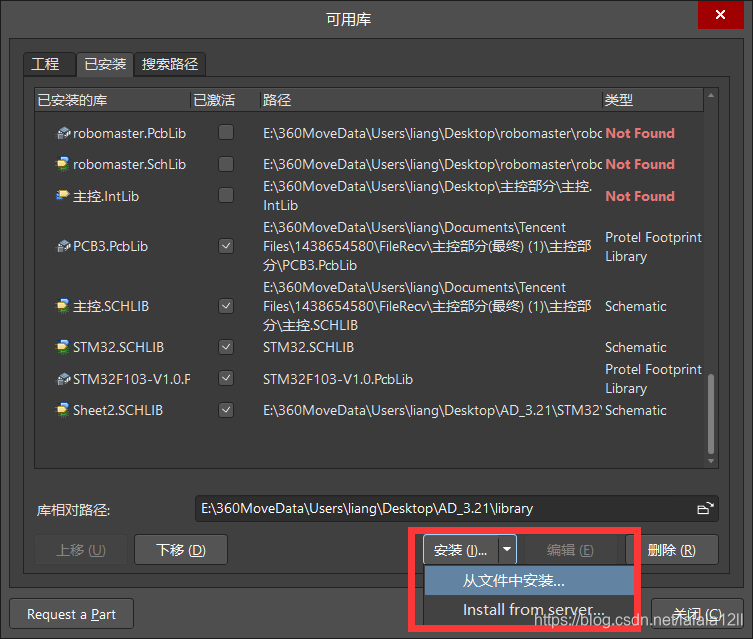
Task: Click the Sheet2.SCHLIB library icon
Action: coord(63,410)
